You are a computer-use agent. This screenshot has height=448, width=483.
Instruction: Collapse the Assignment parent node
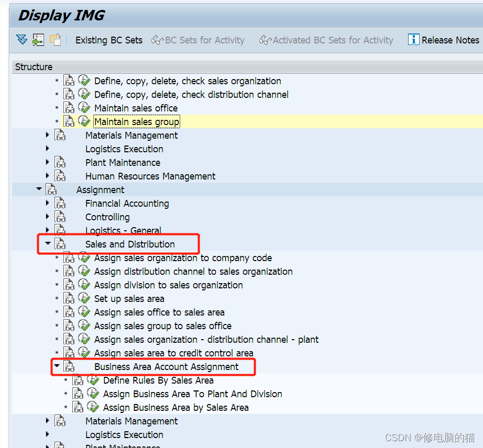(x=39, y=189)
